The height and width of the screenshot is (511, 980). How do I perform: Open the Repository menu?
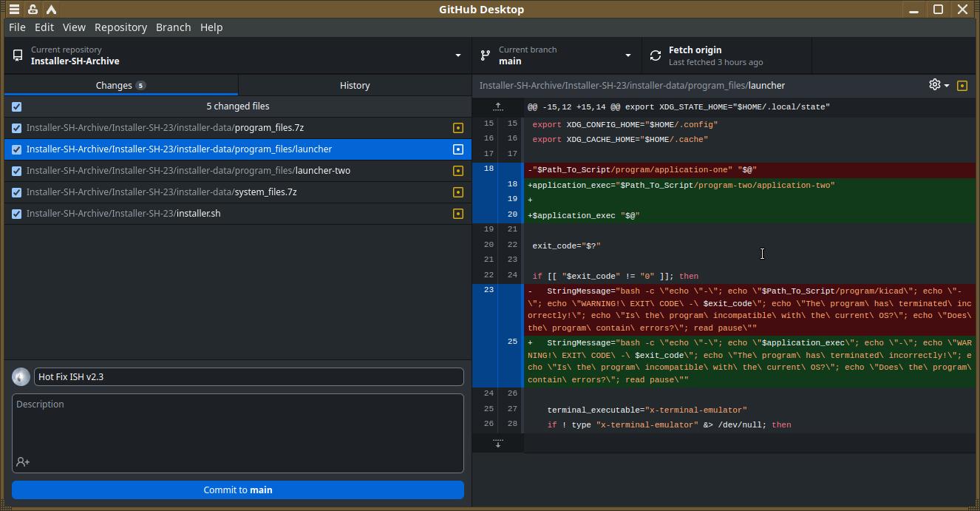click(120, 27)
